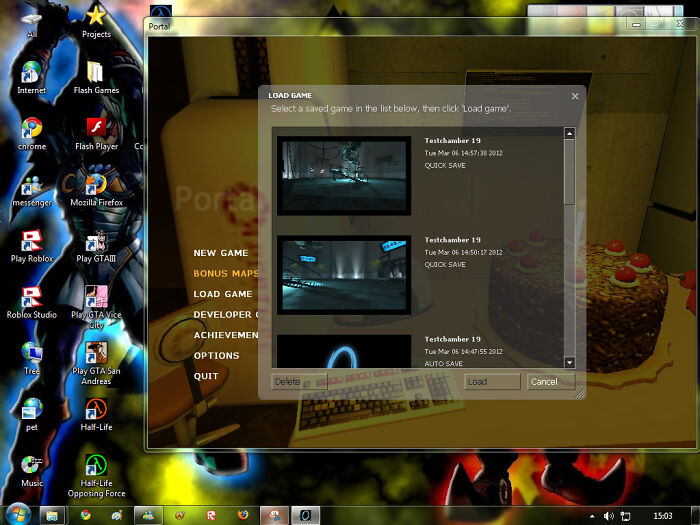Viewport: 700px width, 525px height.
Task: Open the messenger desktop shortcut
Action: click(x=32, y=190)
